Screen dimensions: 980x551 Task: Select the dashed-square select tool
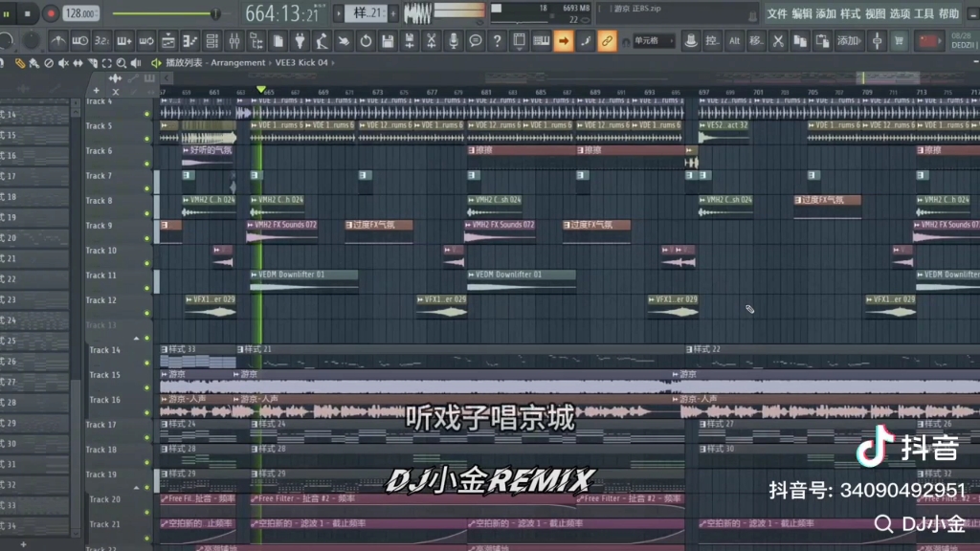click(x=107, y=63)
